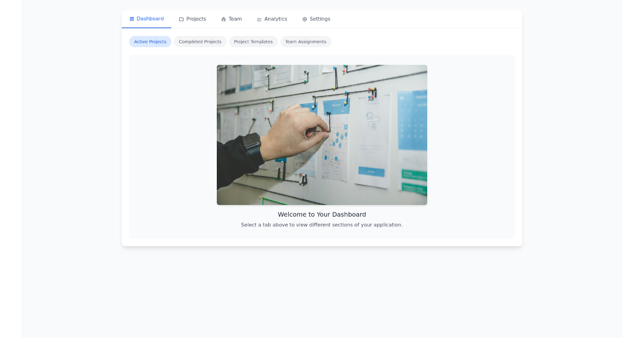Open Project Templates
This screenshot has width=644, height=338.
(253, 41)
